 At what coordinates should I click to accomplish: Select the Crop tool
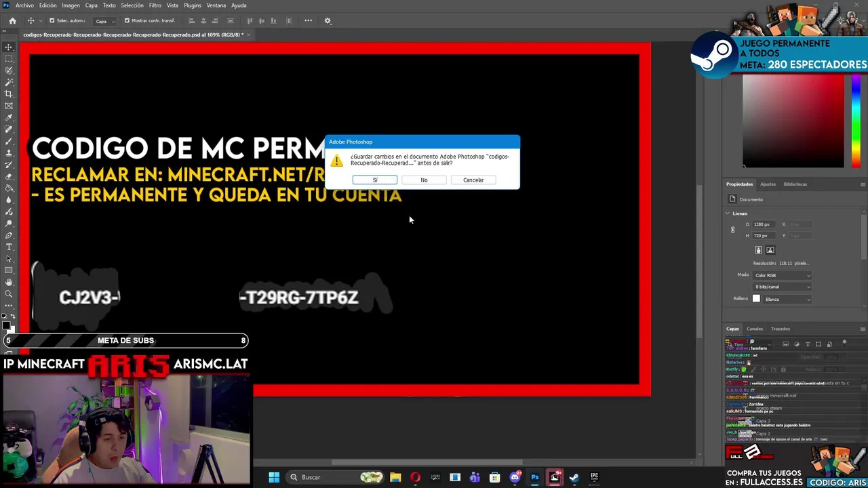(x=9, y=94)
